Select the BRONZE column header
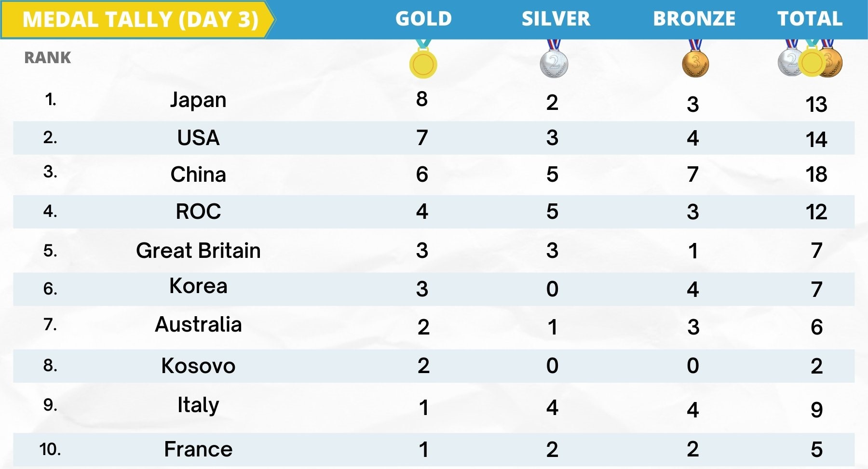 [x=694, y=19]
